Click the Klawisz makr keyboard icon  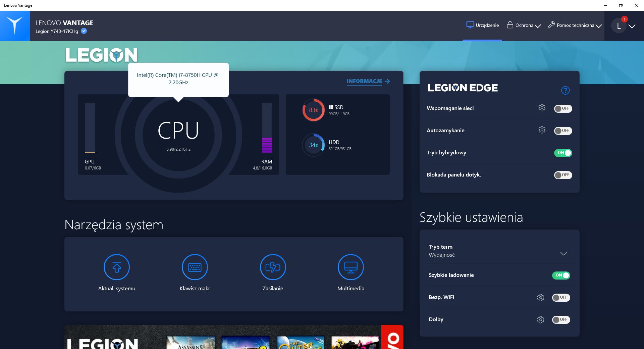click(x=195, y=267)
